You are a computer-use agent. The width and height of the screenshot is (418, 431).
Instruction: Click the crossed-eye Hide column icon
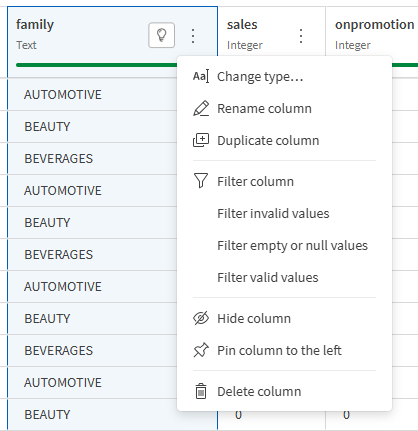point(201,318)
